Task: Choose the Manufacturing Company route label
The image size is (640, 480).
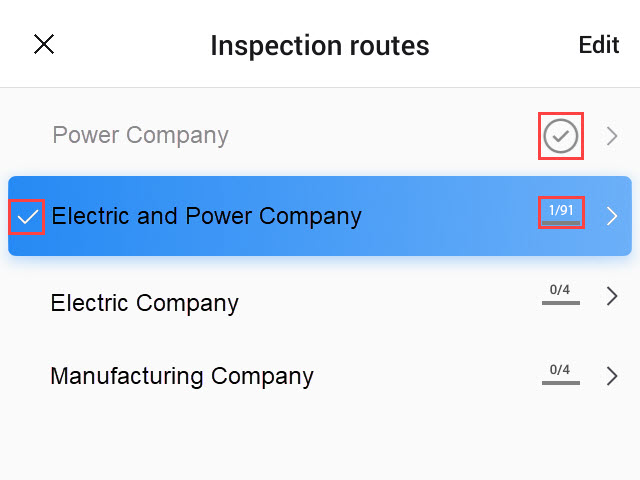Action: click(181, 377)
